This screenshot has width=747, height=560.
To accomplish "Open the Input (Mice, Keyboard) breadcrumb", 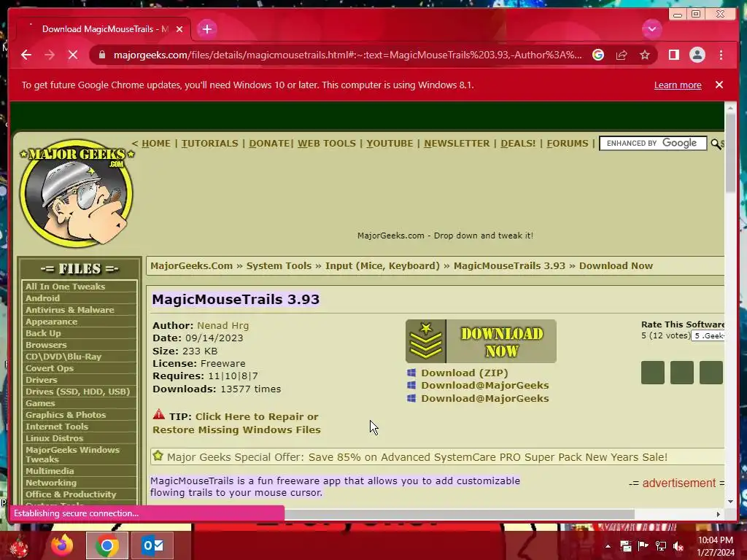I will point(382,265).
